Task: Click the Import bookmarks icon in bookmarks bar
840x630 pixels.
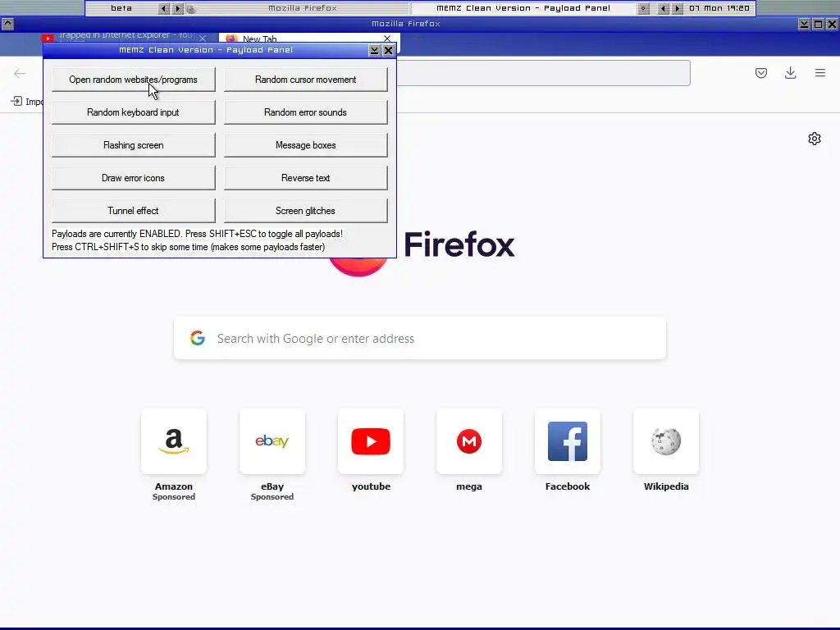Action: coord(16,101)
